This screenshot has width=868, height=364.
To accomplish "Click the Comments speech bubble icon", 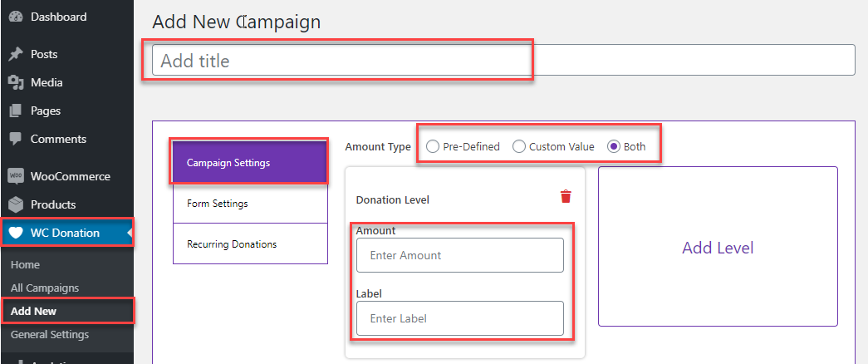I will pyautogui.click(x=15, y=139).
